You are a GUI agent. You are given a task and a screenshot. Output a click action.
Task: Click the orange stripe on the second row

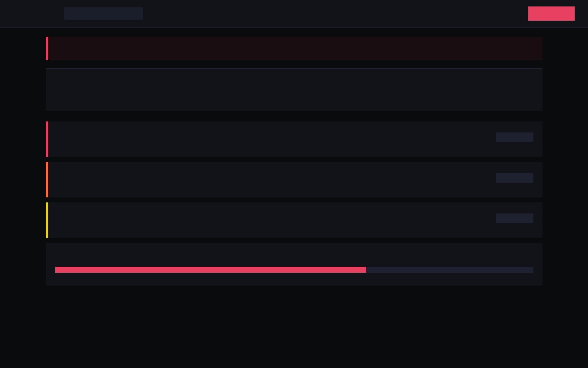[x=47, y=179]
